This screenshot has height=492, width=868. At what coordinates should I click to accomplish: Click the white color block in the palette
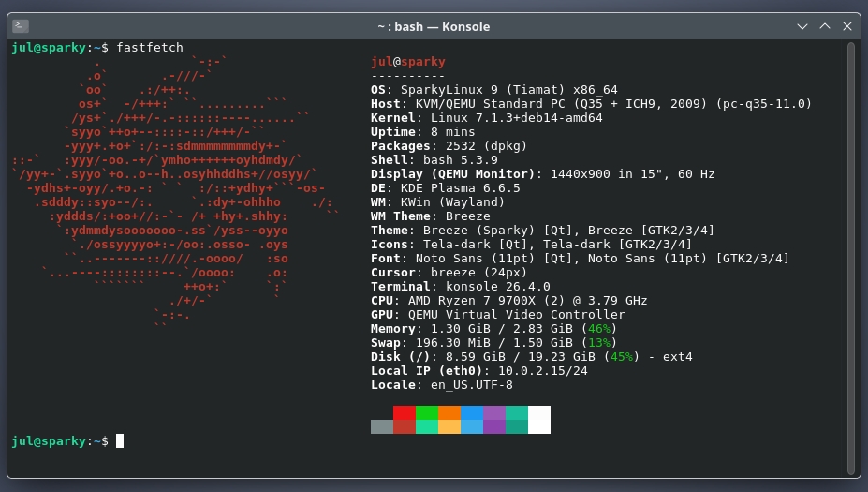pos(539,420)
